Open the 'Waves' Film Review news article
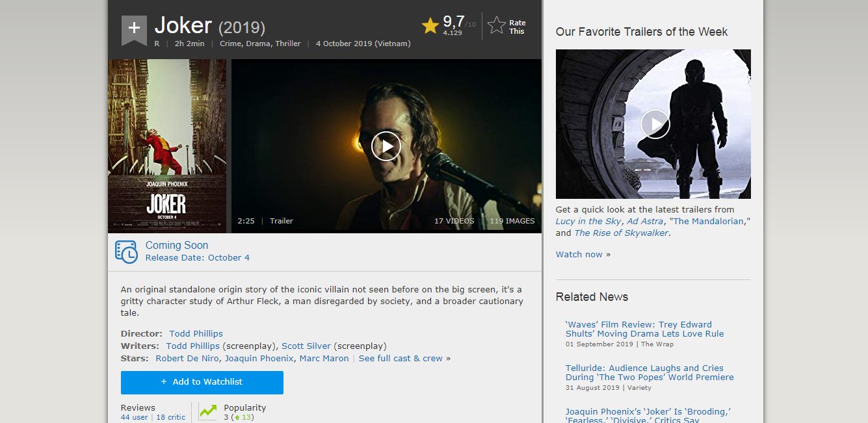This screenshot has height=423, width=868. pyautogui.click(x=644, y=329)
